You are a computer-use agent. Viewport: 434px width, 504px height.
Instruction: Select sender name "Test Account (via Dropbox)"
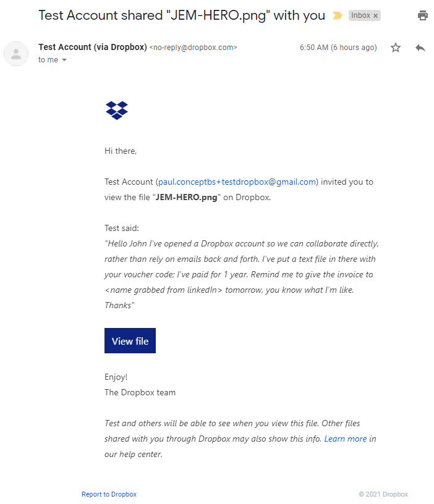click(x=93, y=47)
